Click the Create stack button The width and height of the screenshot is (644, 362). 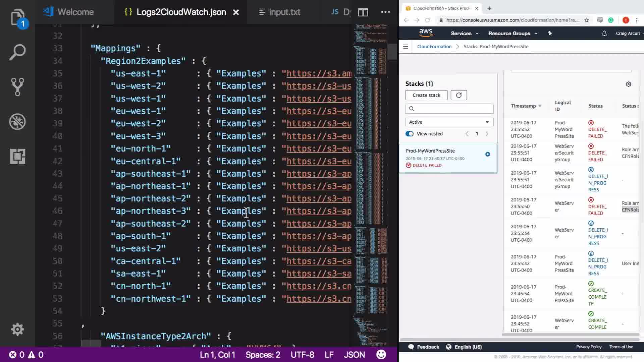coord(426,95)
